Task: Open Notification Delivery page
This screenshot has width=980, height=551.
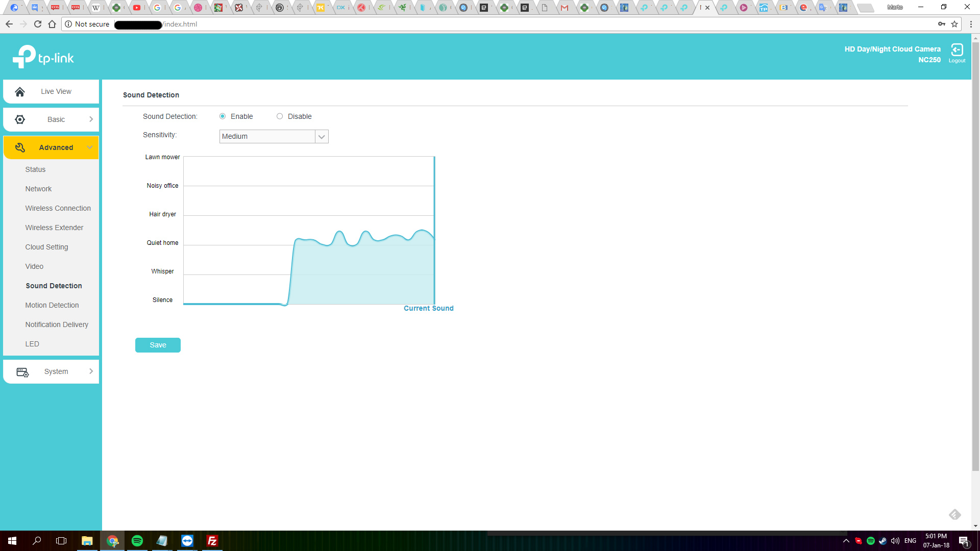Action: [x=57, y=324]
